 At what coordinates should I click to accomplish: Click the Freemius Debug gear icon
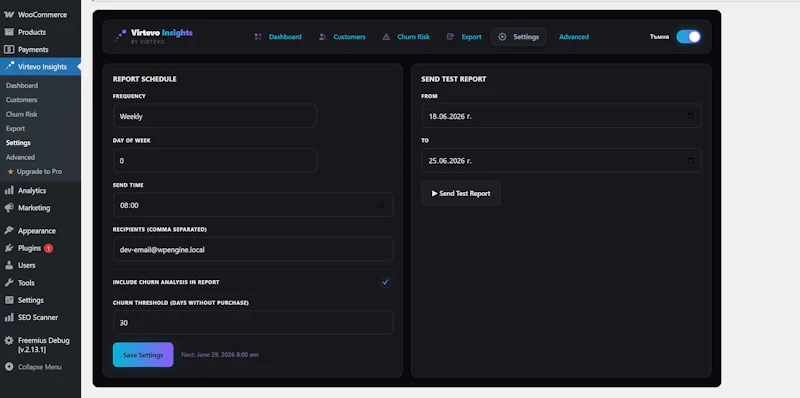pyautogui.click(x=9, y=340)
